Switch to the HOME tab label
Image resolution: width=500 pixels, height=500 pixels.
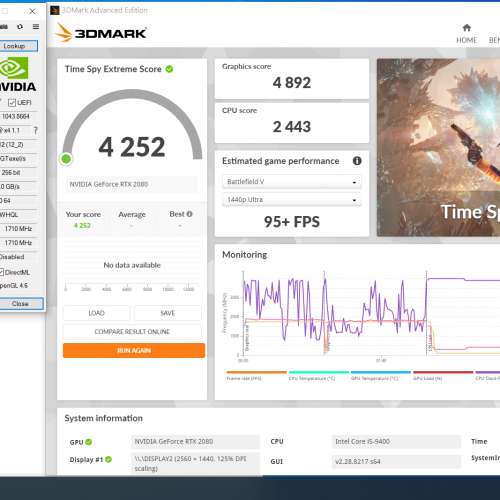tap(467, 40)
